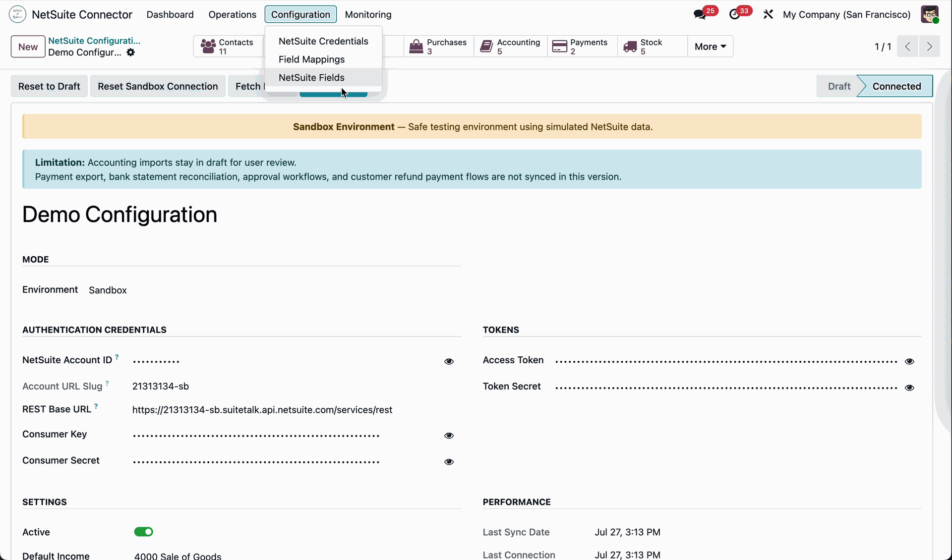Click the REST Base URL value
This screenshot has width=952, height=560.
point(262,410)
